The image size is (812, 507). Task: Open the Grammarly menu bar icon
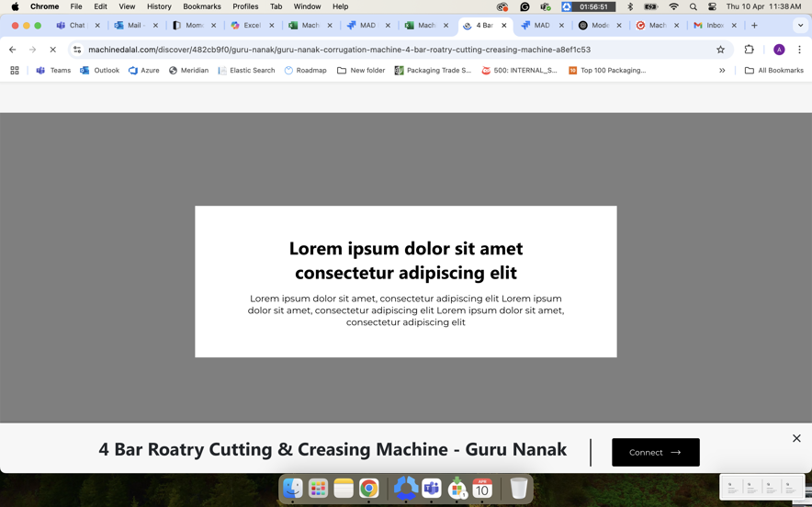click(524, 6)
